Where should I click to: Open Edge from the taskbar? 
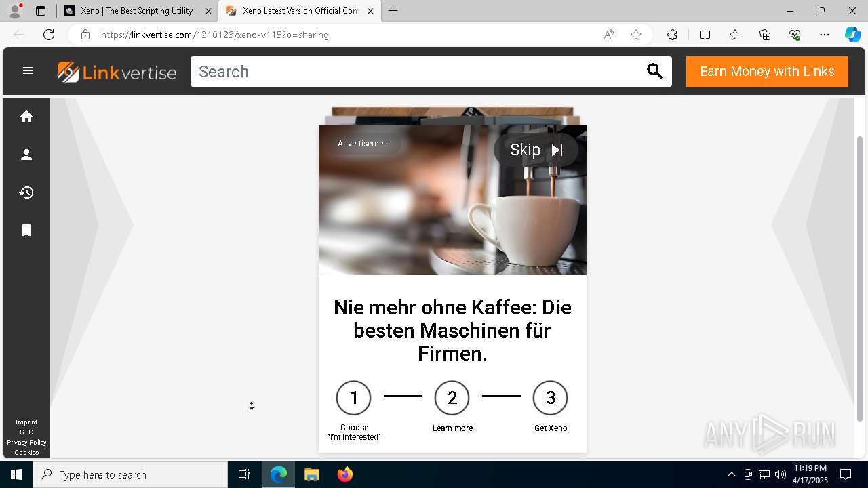[279, 474]
